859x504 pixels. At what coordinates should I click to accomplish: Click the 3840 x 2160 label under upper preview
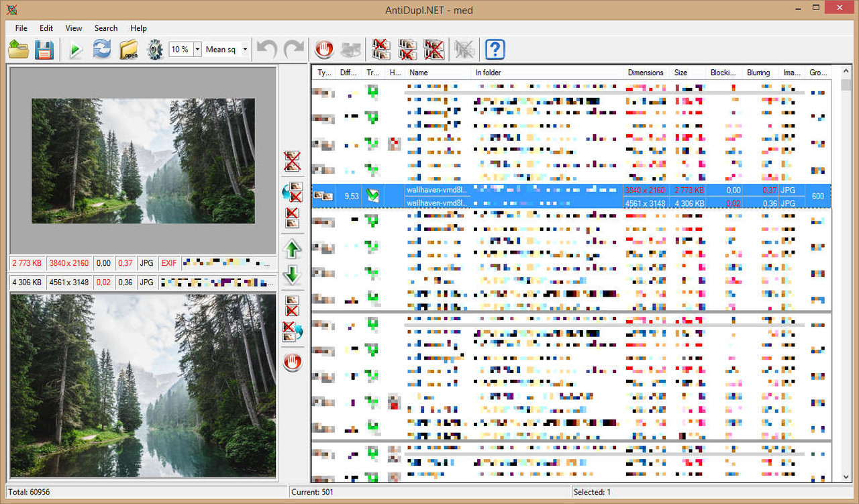(x=69, y=264)
